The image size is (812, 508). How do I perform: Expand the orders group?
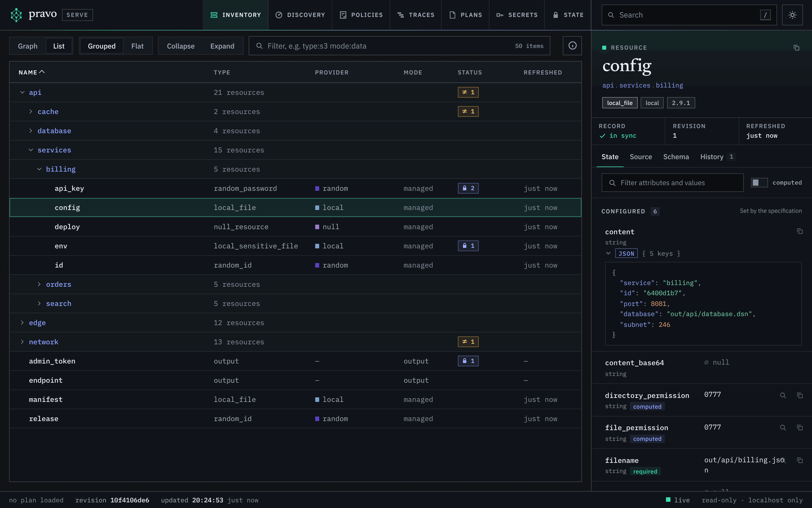[x=39, y=284]
